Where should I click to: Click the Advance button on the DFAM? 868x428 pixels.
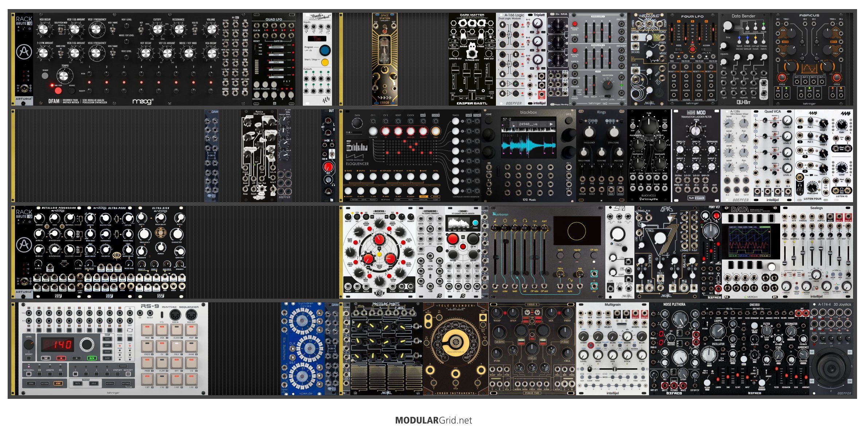pyautogui.click(x=71, y=90)
